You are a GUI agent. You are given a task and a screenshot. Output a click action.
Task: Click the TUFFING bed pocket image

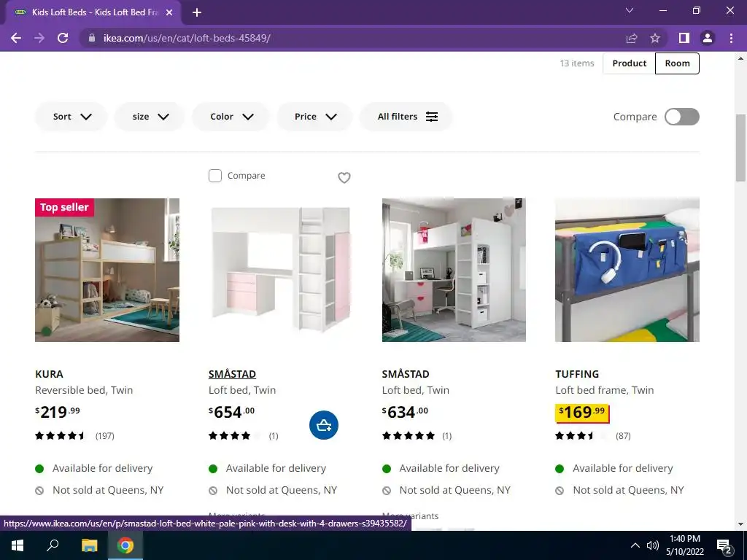click(x=627, y=270)
